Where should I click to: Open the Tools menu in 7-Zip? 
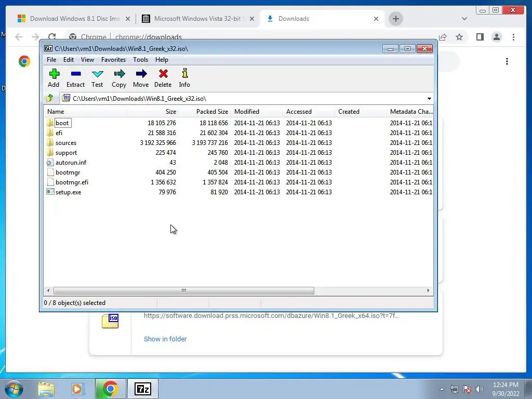[x=140, y=60]
